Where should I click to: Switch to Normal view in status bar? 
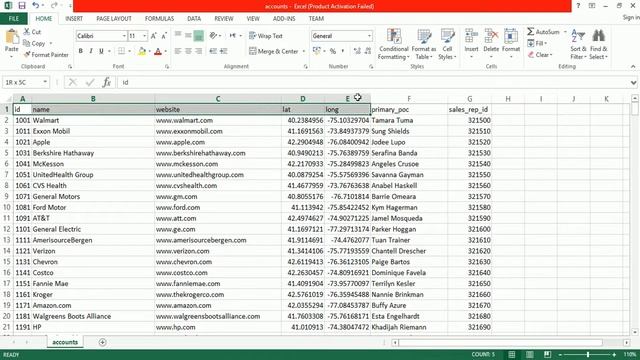click(x=511, y=354)
